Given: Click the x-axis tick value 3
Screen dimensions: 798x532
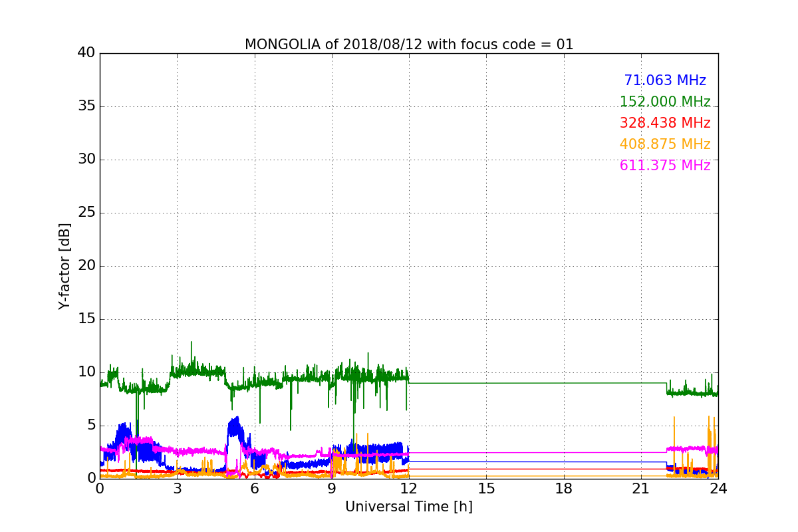Looking at the screenshot, I should pos(177,488).
